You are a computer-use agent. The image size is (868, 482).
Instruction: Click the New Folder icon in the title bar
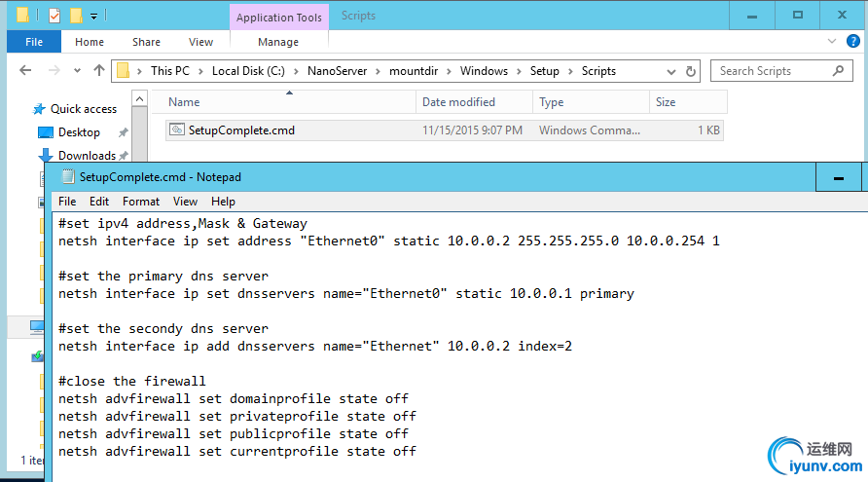(x=75, y=16)
